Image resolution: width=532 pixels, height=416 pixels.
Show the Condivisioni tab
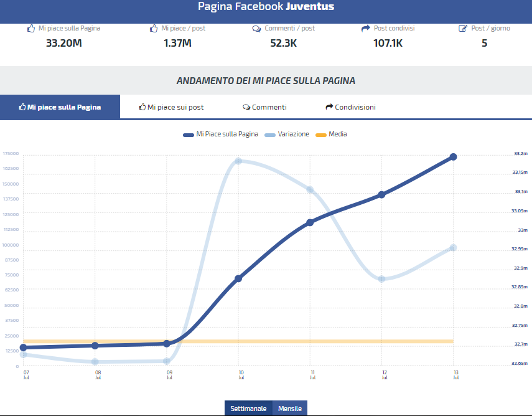(350, 107)
